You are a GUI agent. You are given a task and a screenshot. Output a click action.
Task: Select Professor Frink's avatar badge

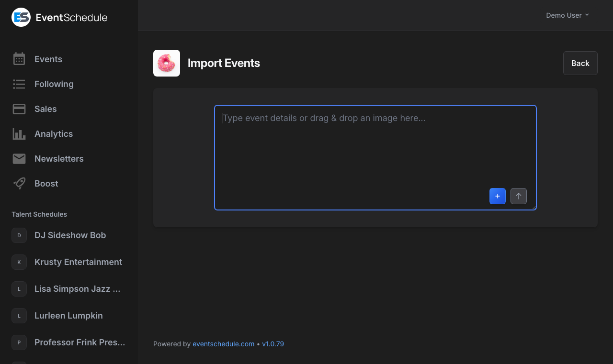click(x=19, y=342)
